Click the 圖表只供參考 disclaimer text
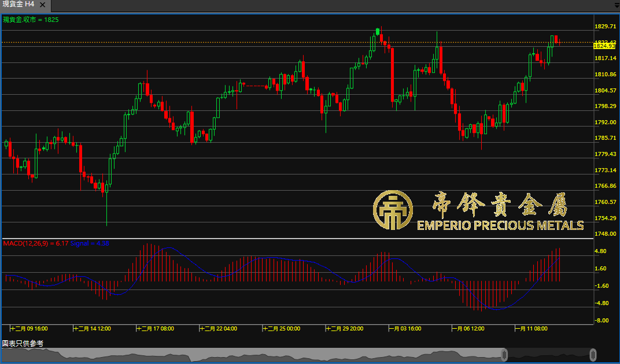 click(x=23, y=344)
